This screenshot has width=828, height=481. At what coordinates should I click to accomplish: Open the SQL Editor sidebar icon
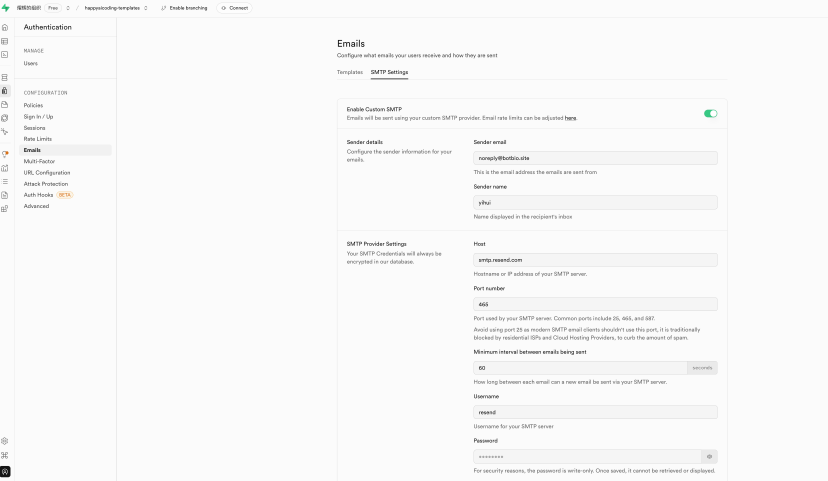[x=5, y=54]
